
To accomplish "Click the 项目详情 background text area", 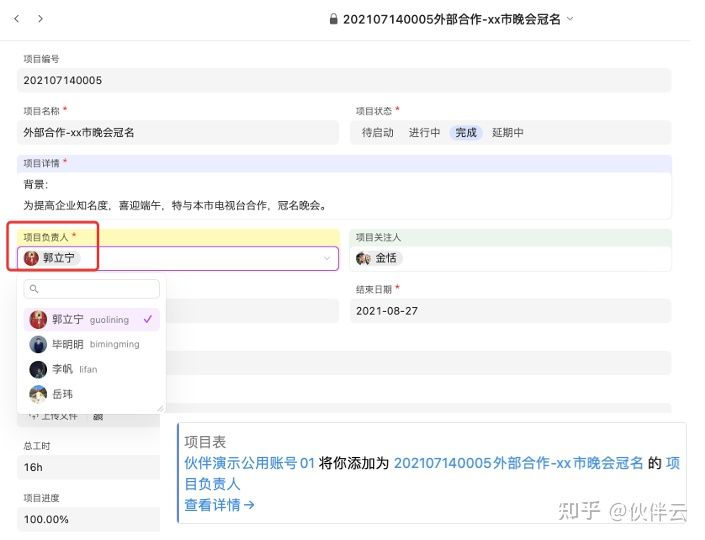I will (344, 195).
